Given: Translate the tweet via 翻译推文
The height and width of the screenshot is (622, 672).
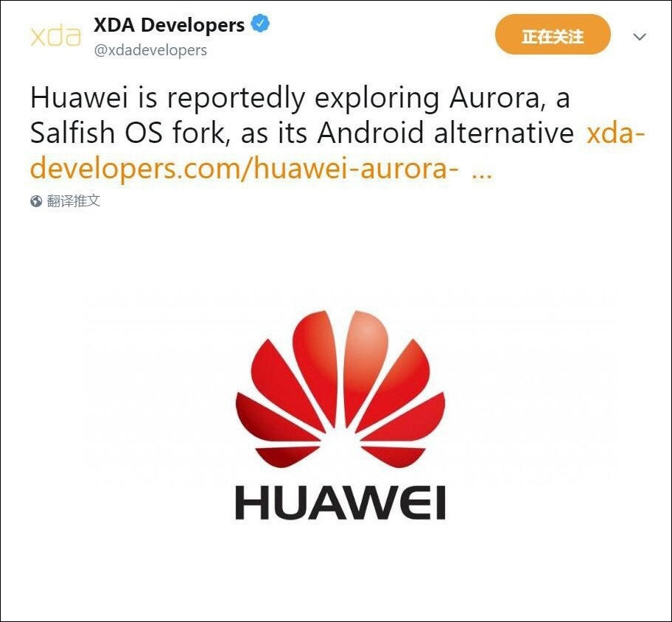Looking at the screenshot, I should point(73,200).
